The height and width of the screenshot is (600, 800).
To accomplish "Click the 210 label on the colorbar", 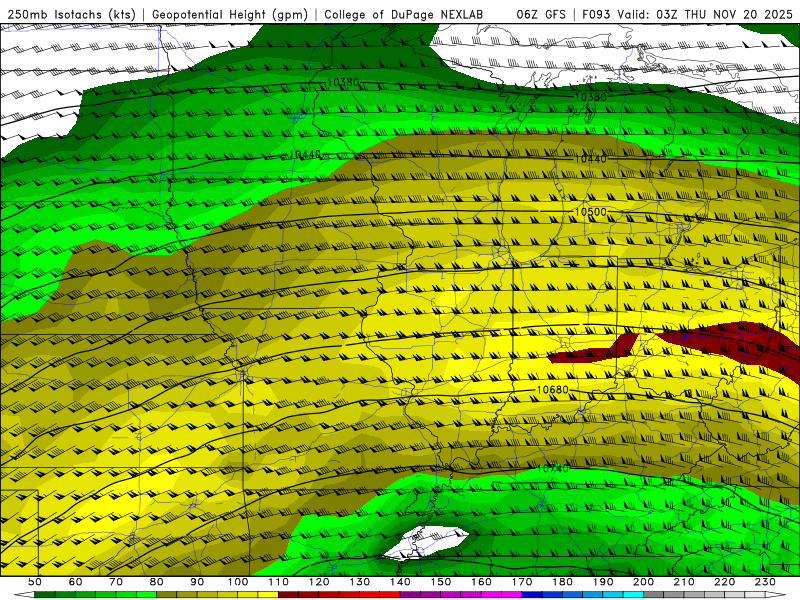I will [x=684, y=582].
